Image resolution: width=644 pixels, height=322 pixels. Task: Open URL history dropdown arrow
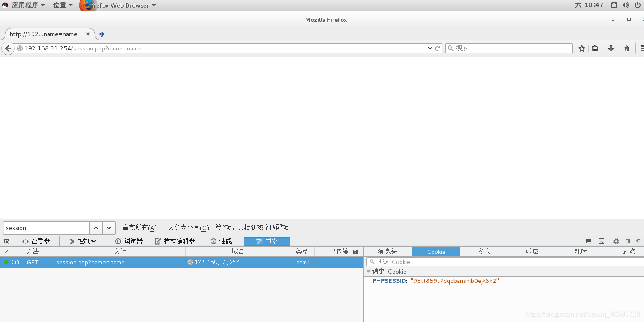430,48
